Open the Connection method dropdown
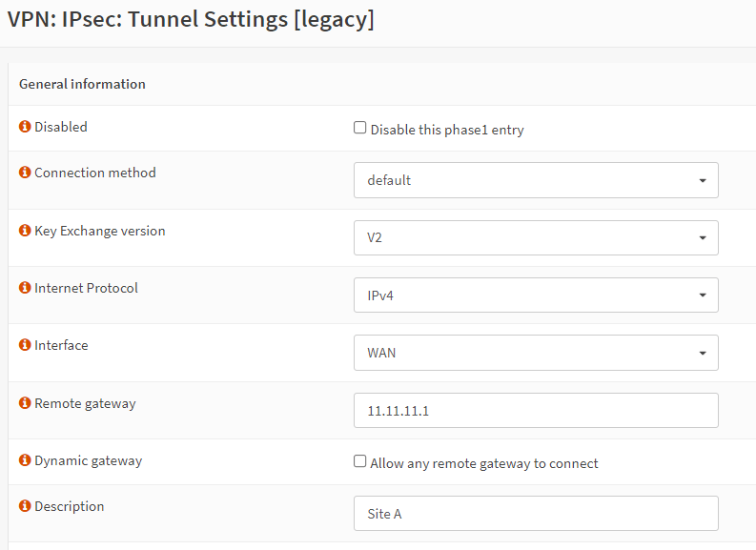Viewport: 756px width, 550px height. 536,180
